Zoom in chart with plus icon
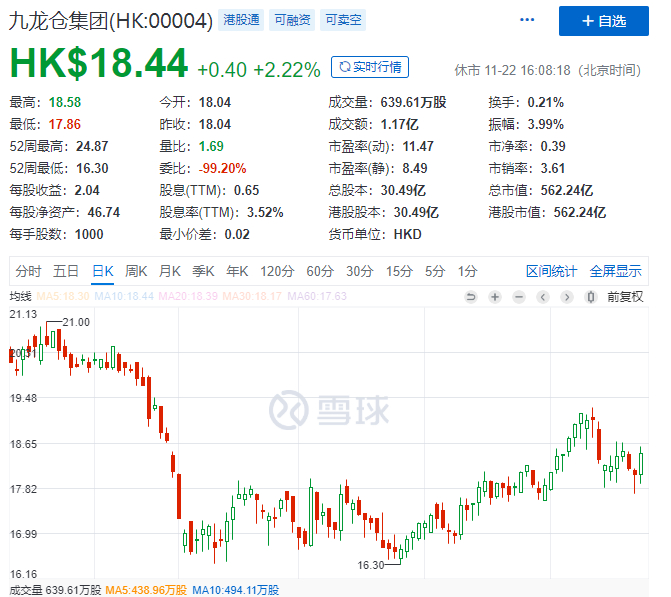 point(495,297)
